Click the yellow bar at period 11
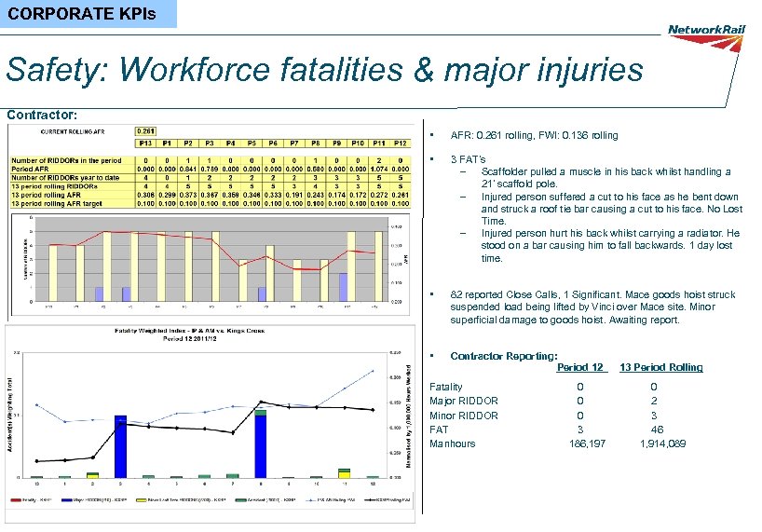 tap(344, 474)
